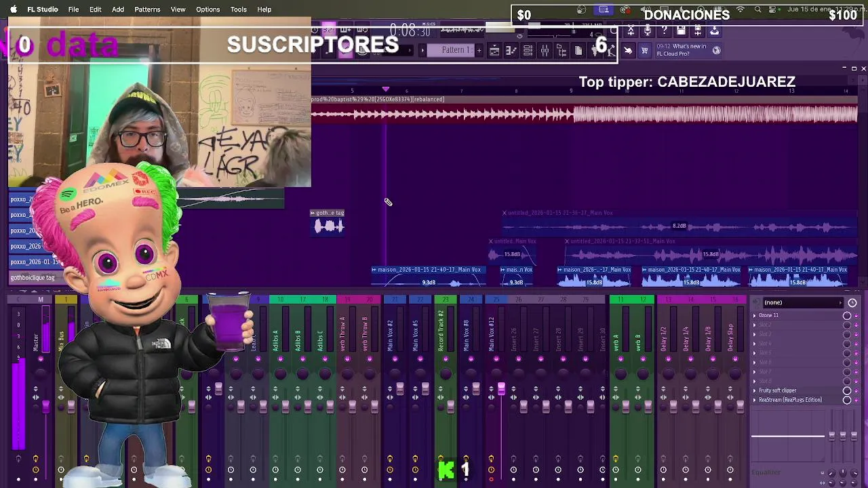868x488 pixels.
Task: Mute the Delay 1/2 mixer track
Action: (x=668, y=358)
